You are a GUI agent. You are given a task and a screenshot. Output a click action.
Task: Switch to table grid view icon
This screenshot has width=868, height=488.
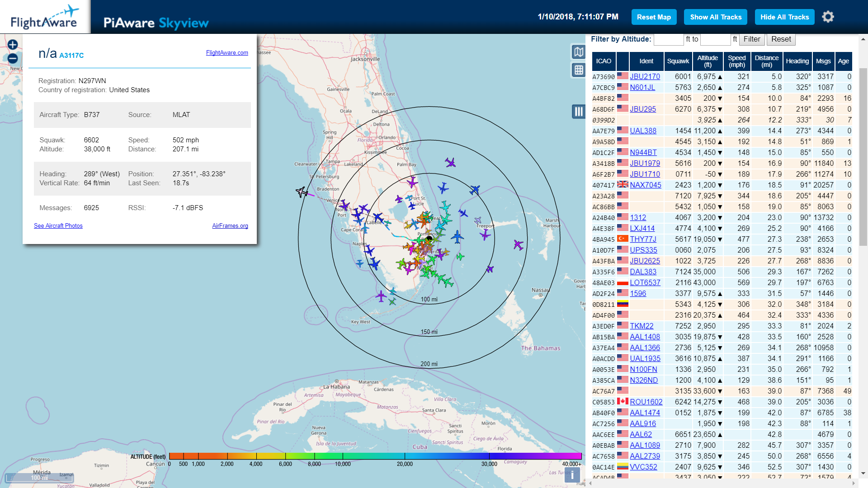578,70
